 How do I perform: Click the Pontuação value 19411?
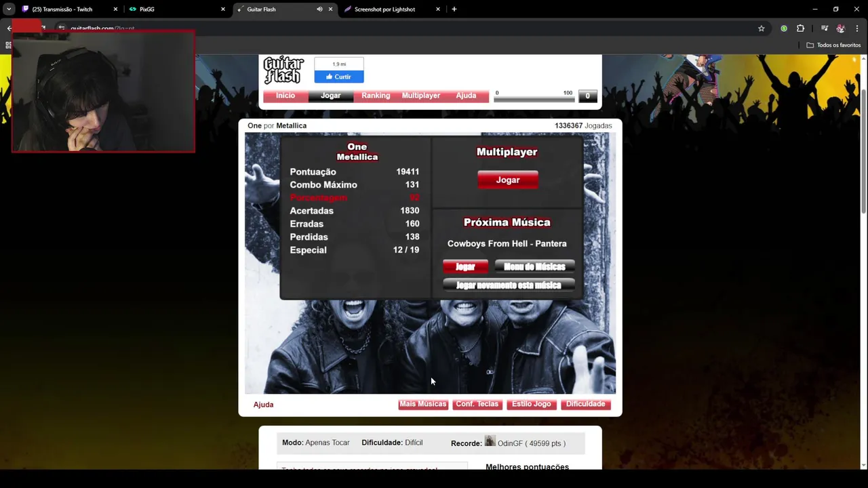(x=408, y=172)
